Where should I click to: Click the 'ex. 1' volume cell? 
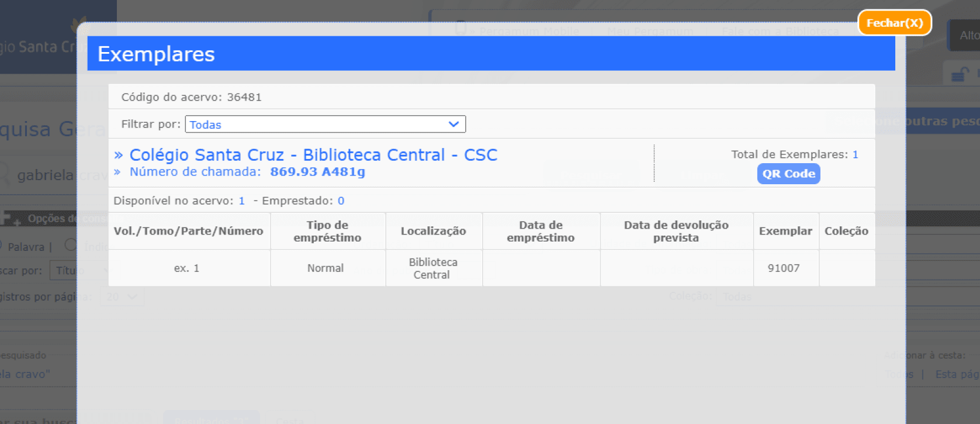(186, 268)
